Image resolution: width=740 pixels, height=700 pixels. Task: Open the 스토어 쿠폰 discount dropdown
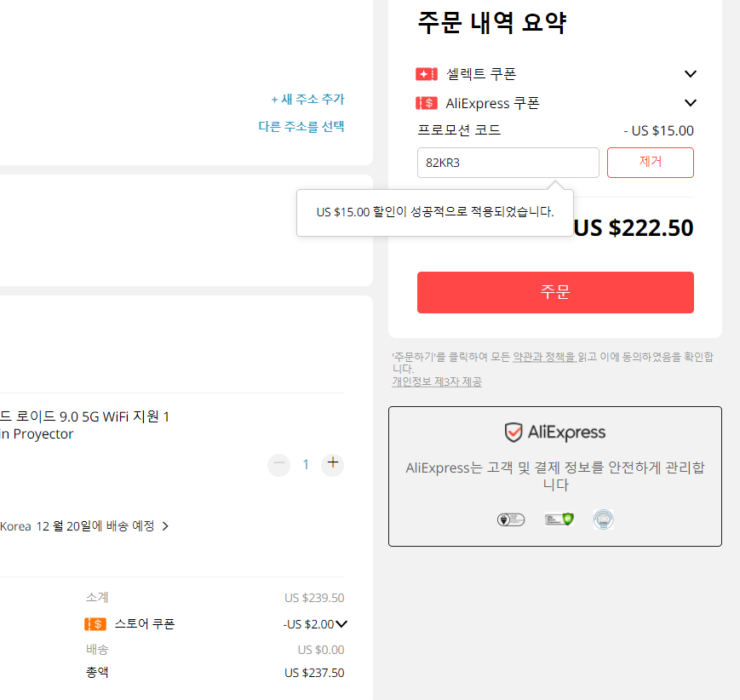(341, 624)
